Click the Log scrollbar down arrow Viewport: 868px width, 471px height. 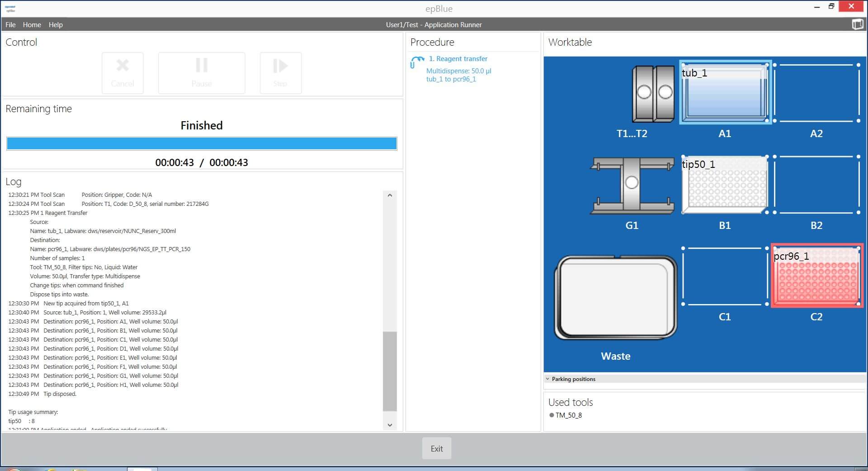coord(390,424)
